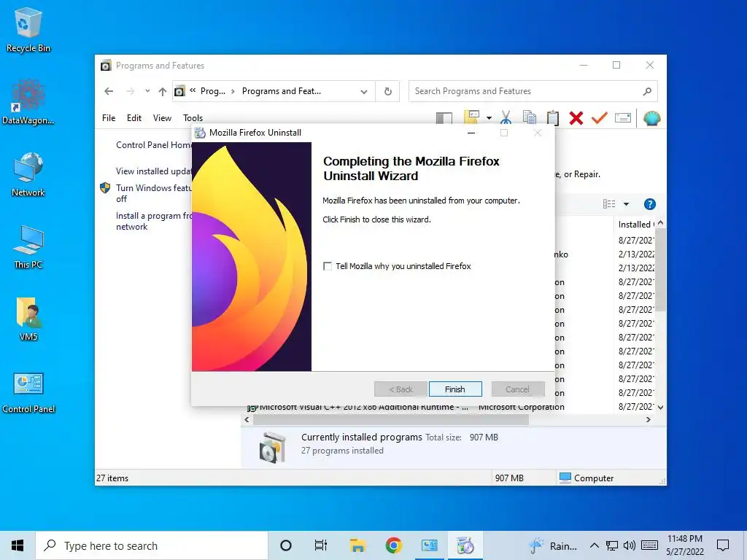Click the folder options toolbar icon
747x560 pixels.
[x=471, y=117]
